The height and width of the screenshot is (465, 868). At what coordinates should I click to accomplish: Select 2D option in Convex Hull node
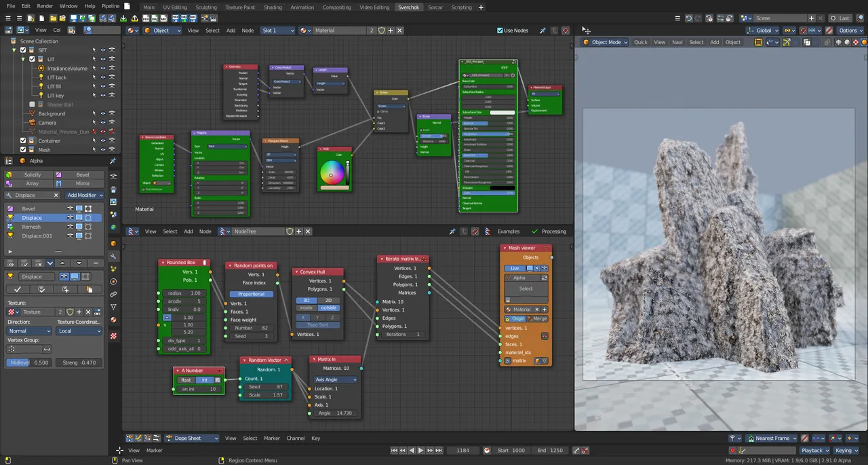coord(328,300)
